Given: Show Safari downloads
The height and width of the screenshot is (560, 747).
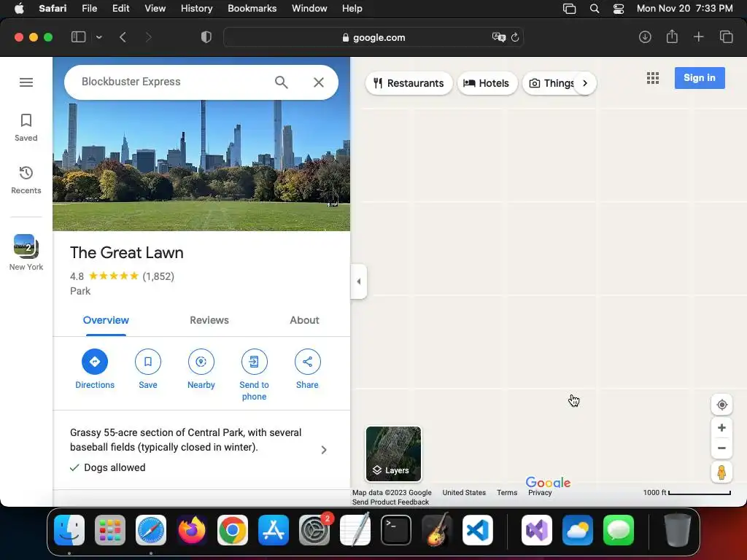Looking at the screenshot, I should point(645,37).
